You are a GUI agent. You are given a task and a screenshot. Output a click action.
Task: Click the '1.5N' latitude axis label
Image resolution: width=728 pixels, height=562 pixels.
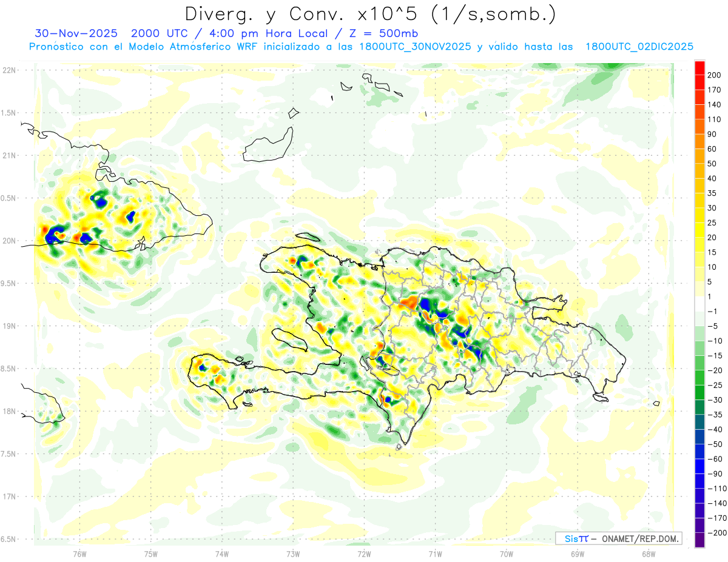point(8,113)
